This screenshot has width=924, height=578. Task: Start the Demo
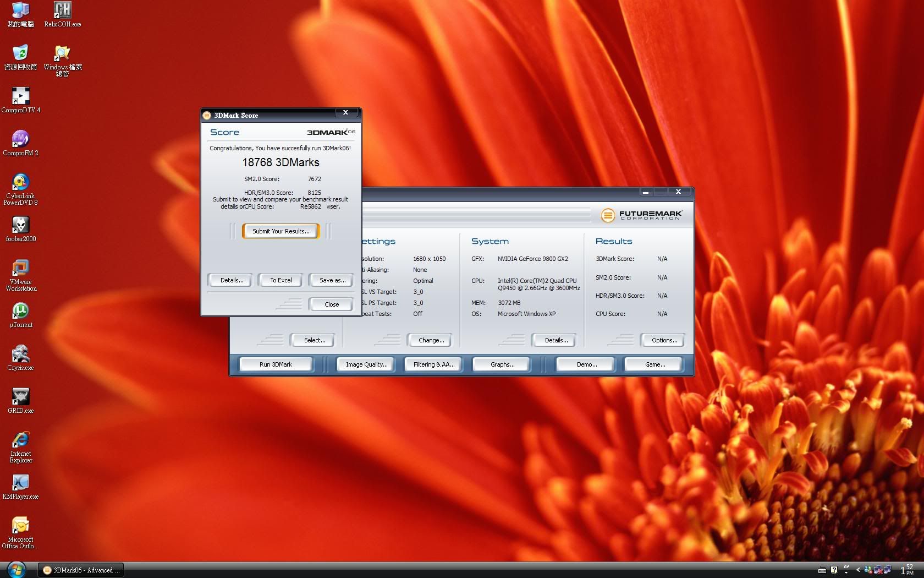[586, 364]
